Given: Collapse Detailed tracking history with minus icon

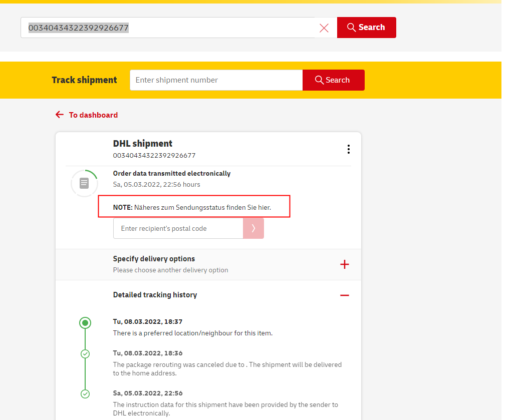Looking at the screenshot, I should tap(344, 295).
